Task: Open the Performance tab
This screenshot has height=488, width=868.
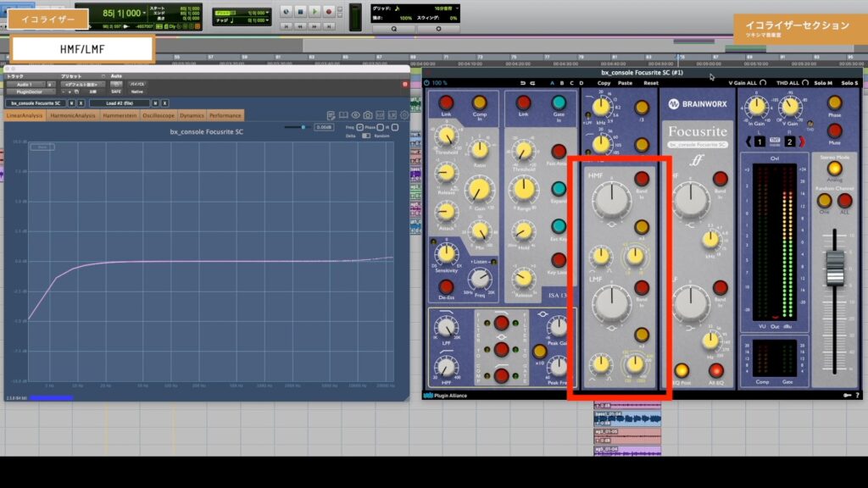Action: 225,115
